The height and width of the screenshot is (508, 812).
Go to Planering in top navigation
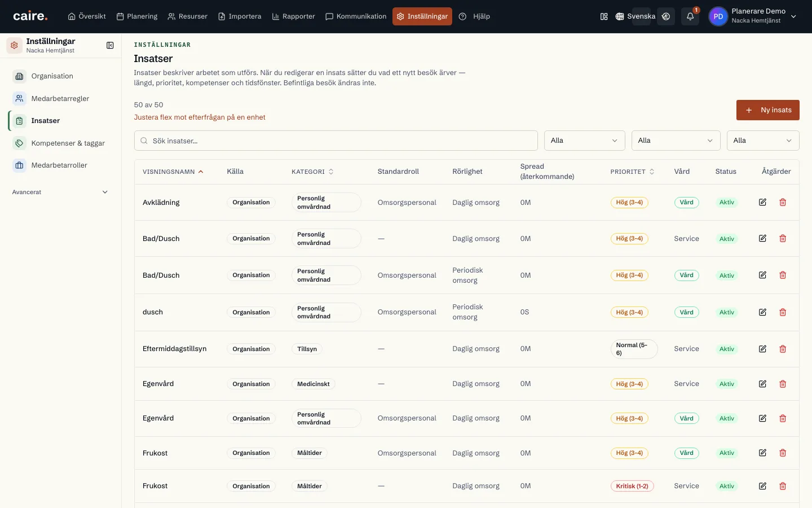137,16
